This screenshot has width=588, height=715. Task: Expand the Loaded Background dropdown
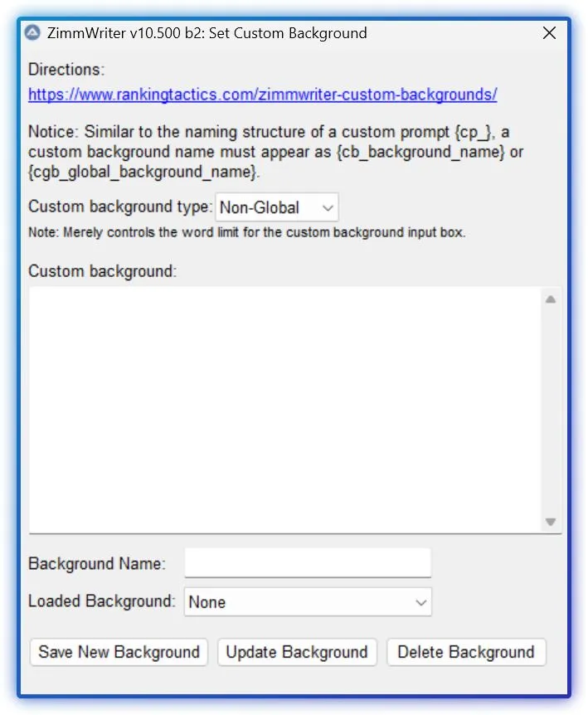(308, 602)
